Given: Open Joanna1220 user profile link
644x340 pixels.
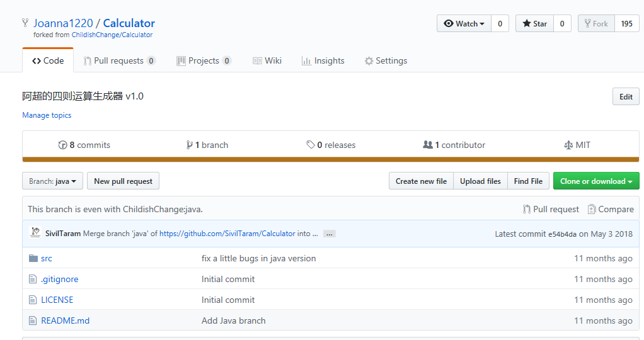Looking at the screenshot, I should 63,23.
